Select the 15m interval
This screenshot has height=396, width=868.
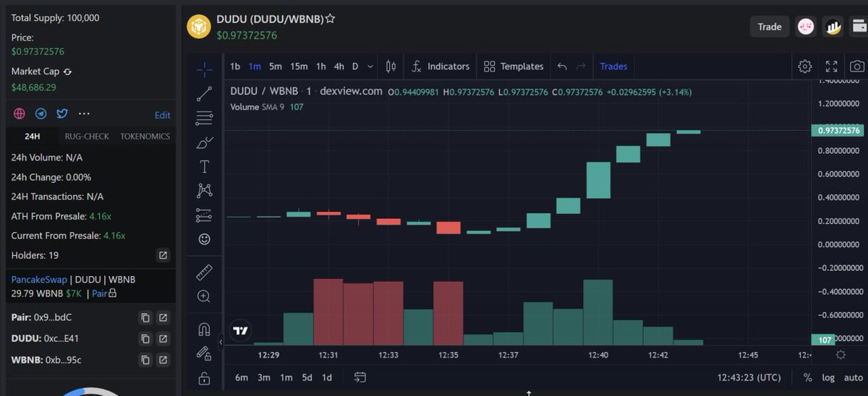coord(299,66)
